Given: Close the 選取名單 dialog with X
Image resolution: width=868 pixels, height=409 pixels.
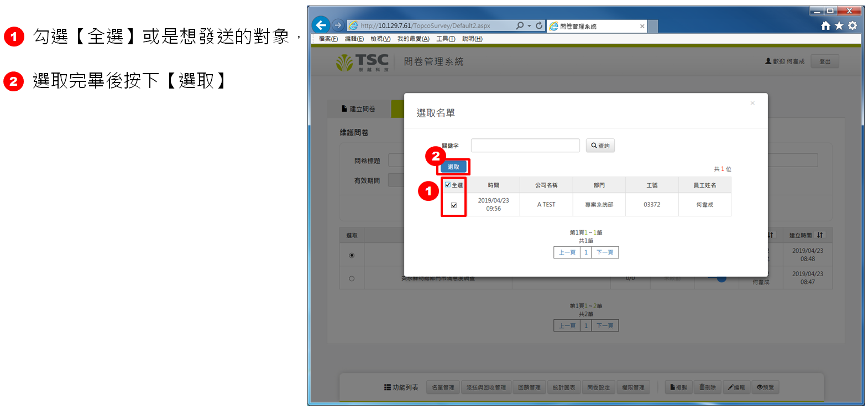Looking at the screenshot, I should click(x=752, y=103).
